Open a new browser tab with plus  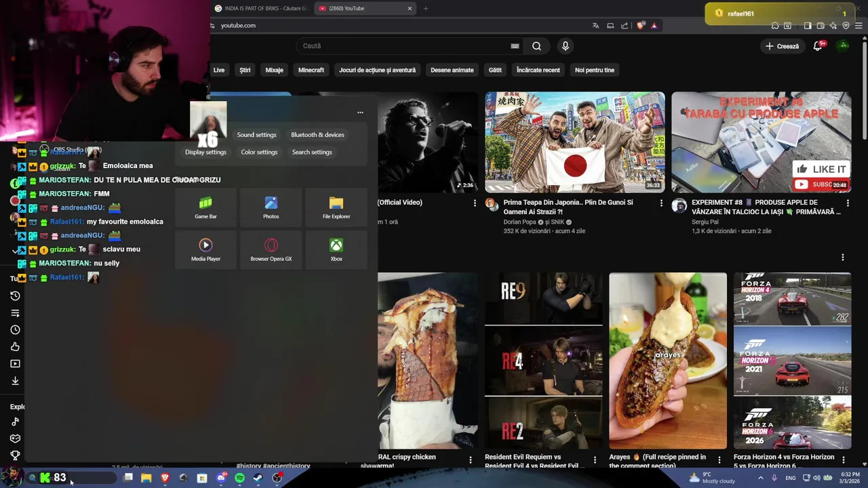pos(426,9)
